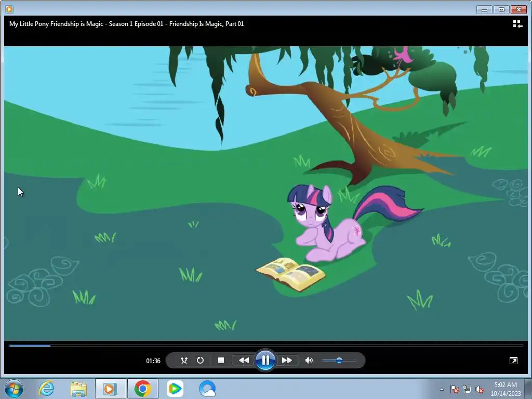Launch Internet Explorer from taskbar

point(46,389)
